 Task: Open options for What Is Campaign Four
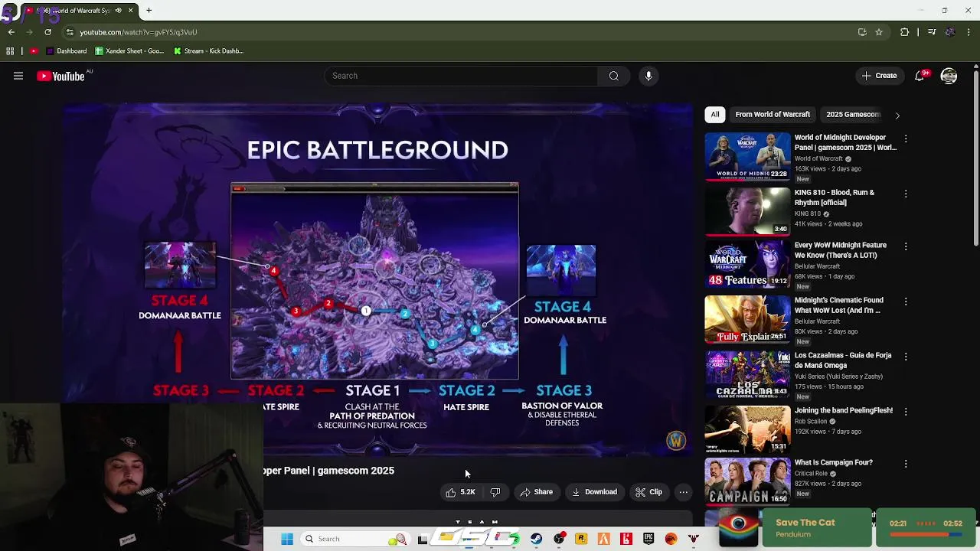906,464
